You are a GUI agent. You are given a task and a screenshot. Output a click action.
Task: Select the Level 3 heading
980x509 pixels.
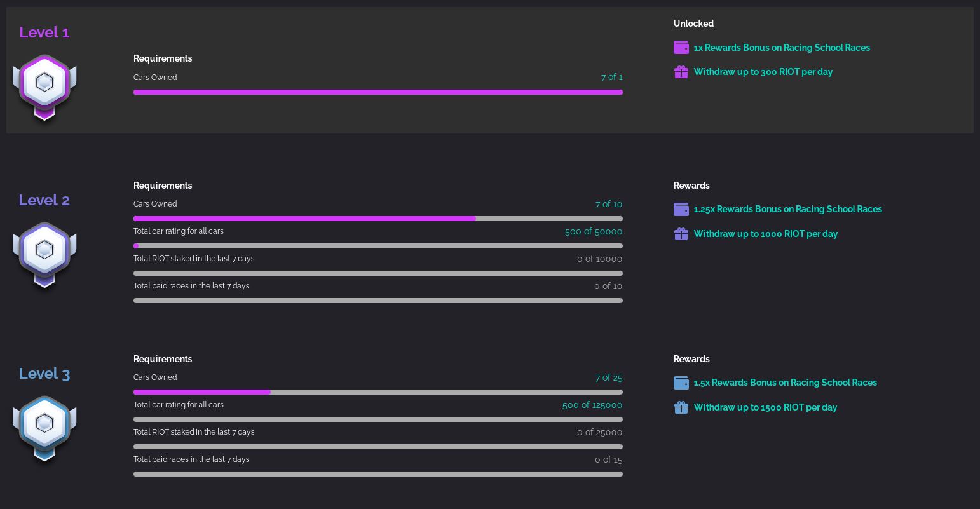pos(44,374)
